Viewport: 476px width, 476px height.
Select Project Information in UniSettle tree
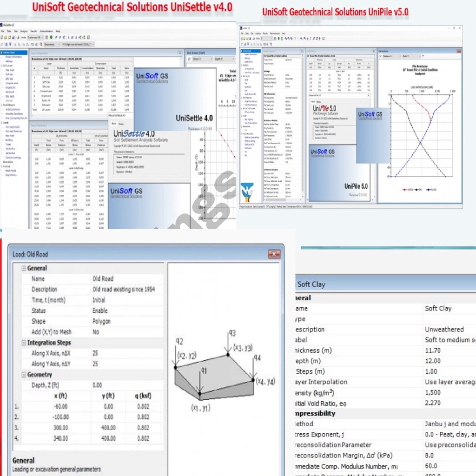13,57
